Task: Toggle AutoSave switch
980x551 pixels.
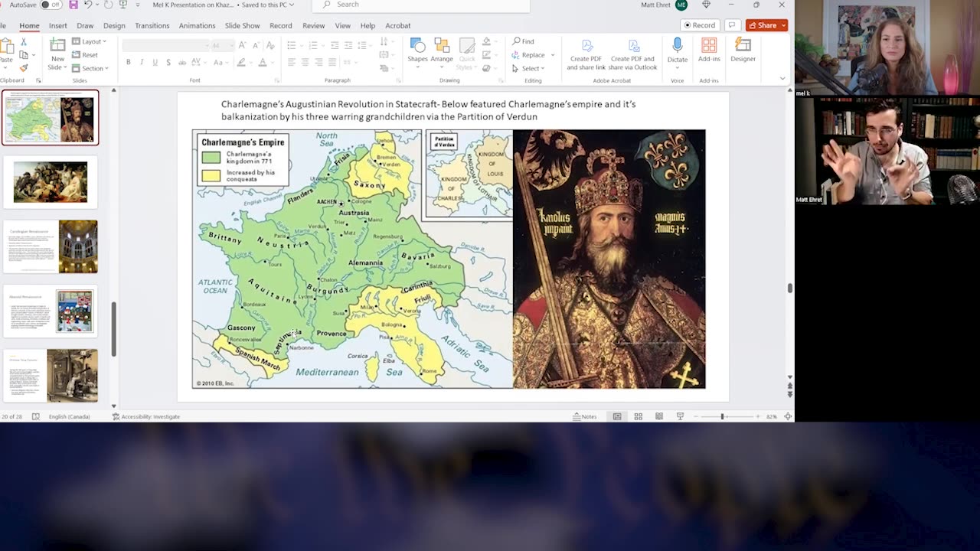Action: coord(51,5)
